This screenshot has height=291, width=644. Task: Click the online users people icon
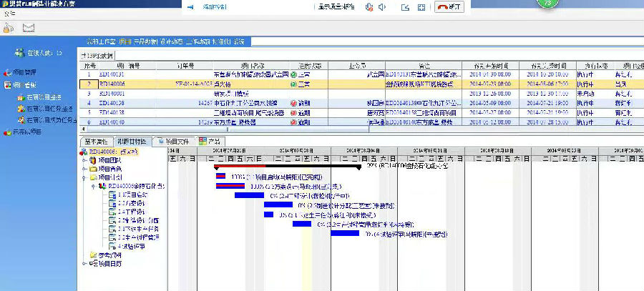click(x=20, y=53)
